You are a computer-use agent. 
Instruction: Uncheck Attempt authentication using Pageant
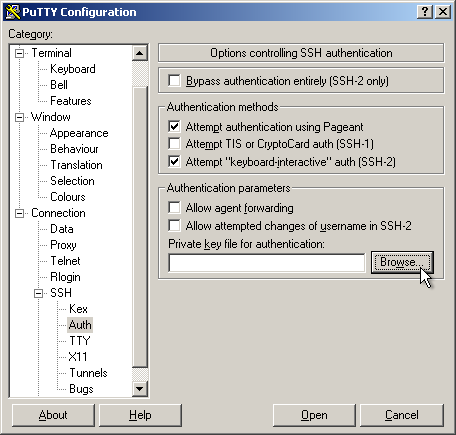[174, 126]
